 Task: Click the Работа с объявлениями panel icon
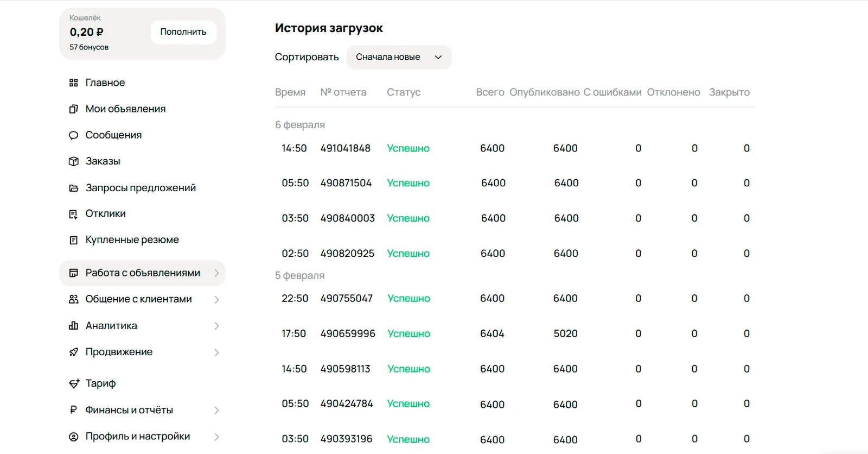(x=74, y=273)
